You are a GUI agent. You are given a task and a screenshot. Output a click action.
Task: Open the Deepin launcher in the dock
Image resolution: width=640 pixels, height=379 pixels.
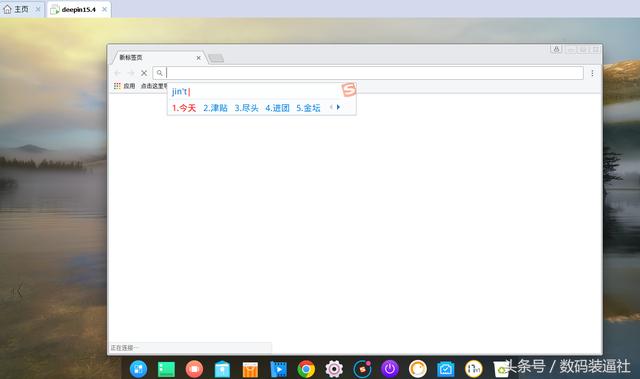tap(138, 369)
